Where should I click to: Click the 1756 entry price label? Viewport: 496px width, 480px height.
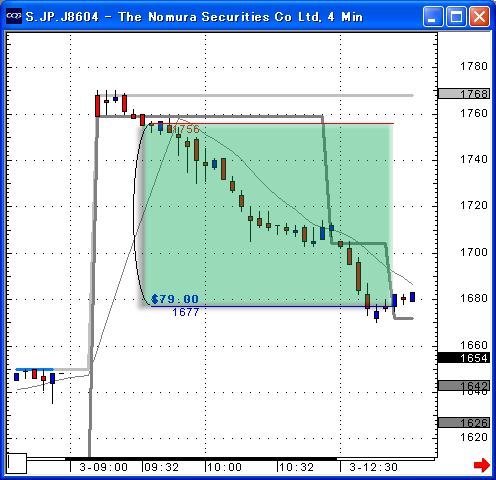coord(186,129)
